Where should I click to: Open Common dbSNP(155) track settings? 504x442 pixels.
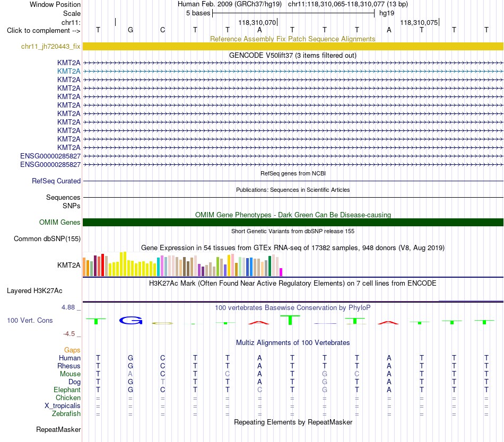47,239
